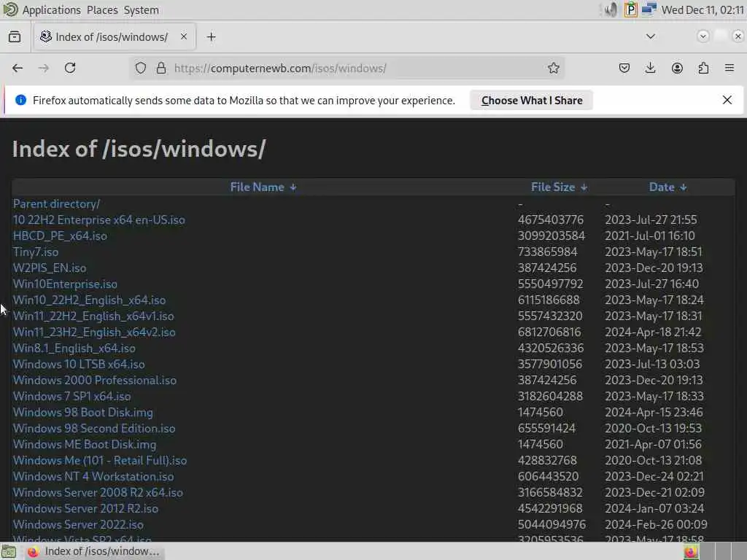Download 10 22H2 Enterprise x64 en-US.iso
The image size is (747, 560).
tap(99, 220)
